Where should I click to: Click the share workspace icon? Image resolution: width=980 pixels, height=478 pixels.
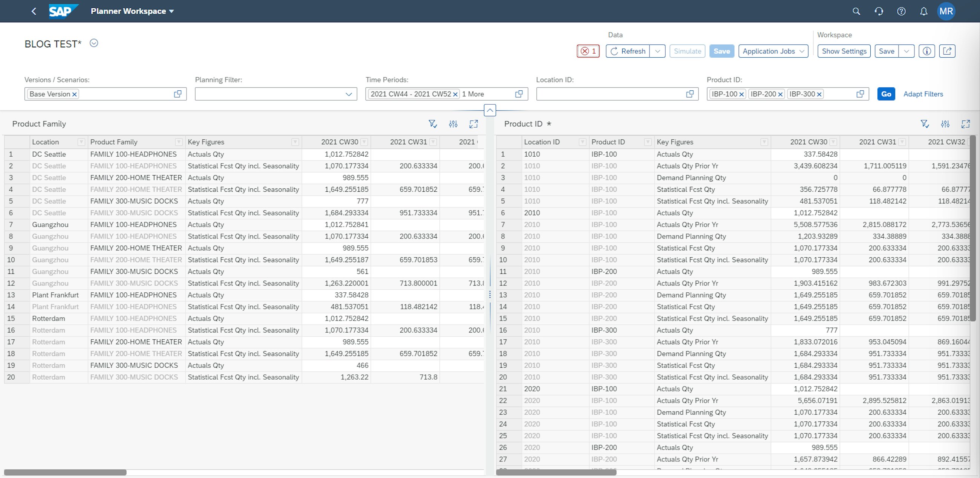(x=947, y=51)
